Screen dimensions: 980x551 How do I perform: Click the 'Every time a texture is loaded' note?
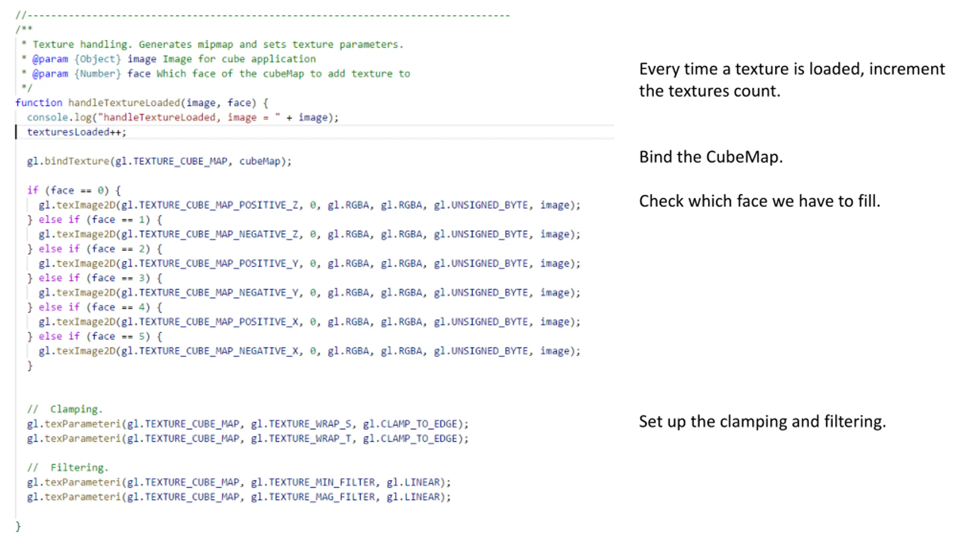coord(792,80)
